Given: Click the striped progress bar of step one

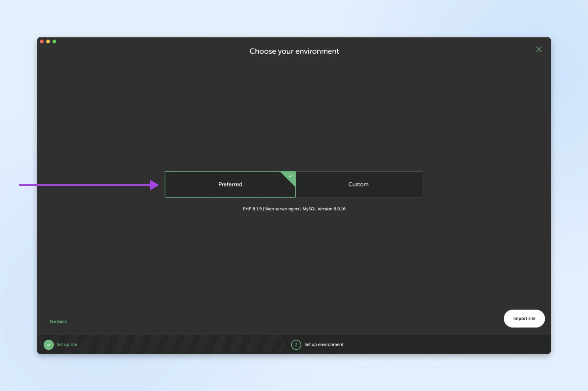Looking at the screenshot, I should 176,345.
